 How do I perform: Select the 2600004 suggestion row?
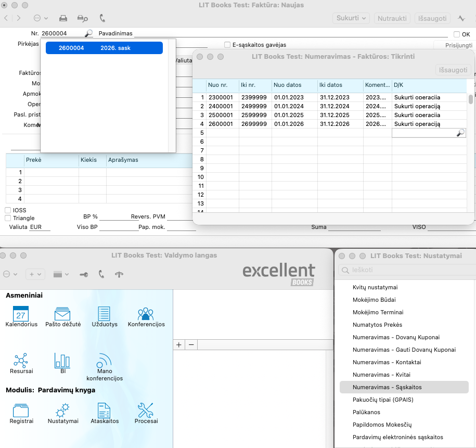(x=104, y=48)
